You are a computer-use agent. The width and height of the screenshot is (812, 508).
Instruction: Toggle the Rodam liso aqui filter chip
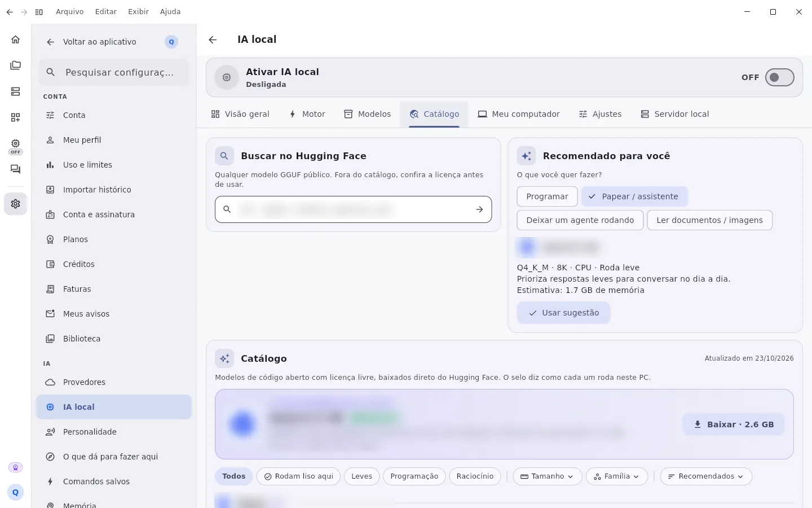coord(298,476)
